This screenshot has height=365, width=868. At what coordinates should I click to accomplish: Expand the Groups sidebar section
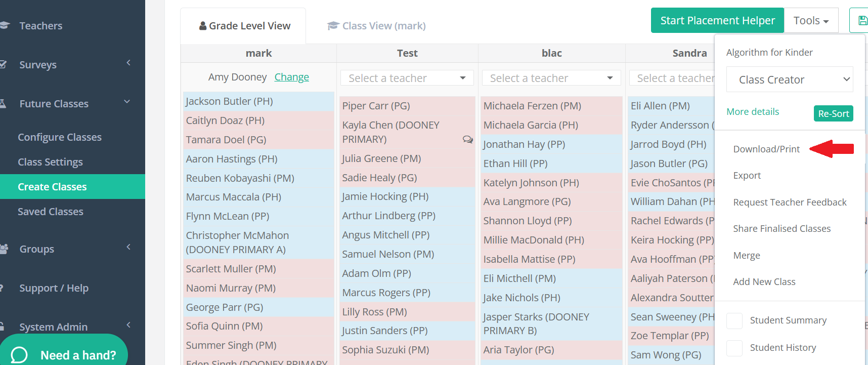[x=128, y=247]
